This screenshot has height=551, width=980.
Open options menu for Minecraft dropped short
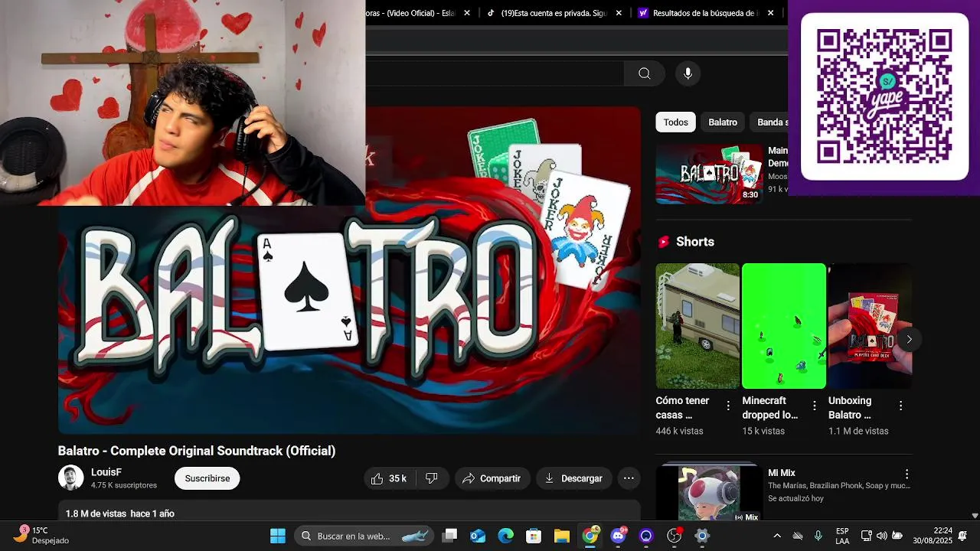(815, 406)
